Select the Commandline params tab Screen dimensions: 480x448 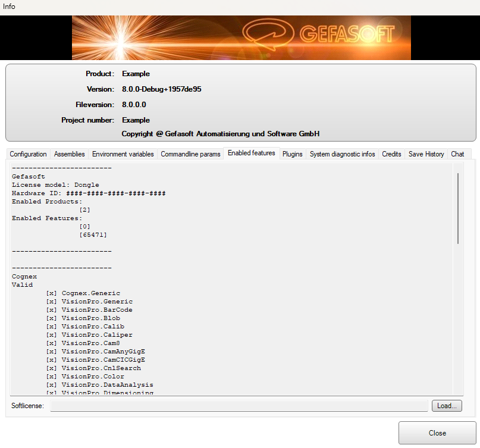click(x=190, y=154)
